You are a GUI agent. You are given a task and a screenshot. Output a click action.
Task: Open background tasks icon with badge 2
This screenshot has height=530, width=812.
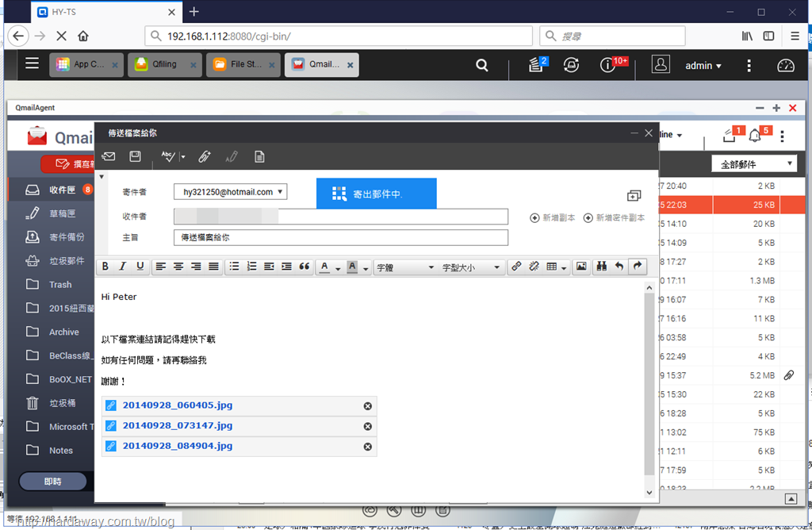tap(538, 65)
